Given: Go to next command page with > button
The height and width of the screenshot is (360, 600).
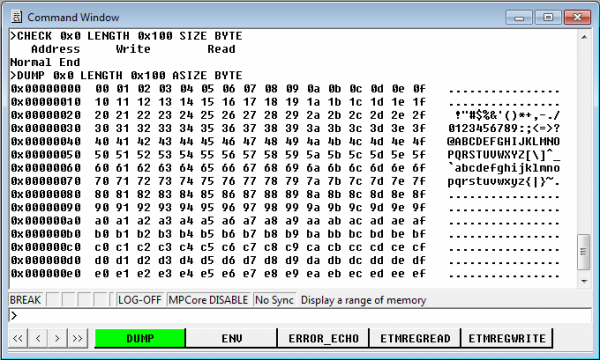Looking at the screenshot, I should 57,338.
